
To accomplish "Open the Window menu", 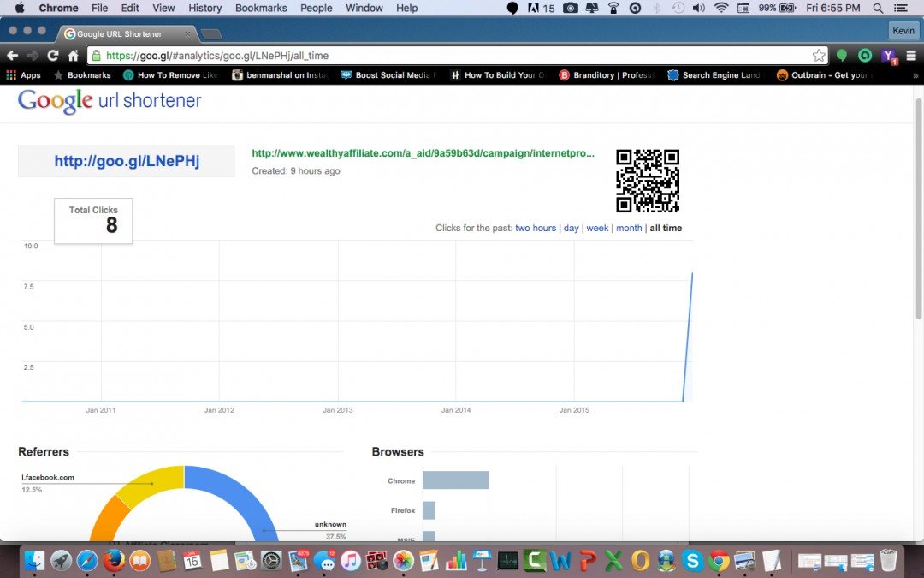I will [x=364, y=9].
